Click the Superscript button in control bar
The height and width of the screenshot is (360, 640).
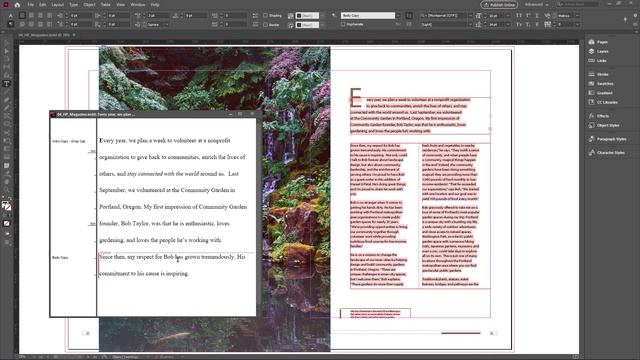tap(528, 16)
